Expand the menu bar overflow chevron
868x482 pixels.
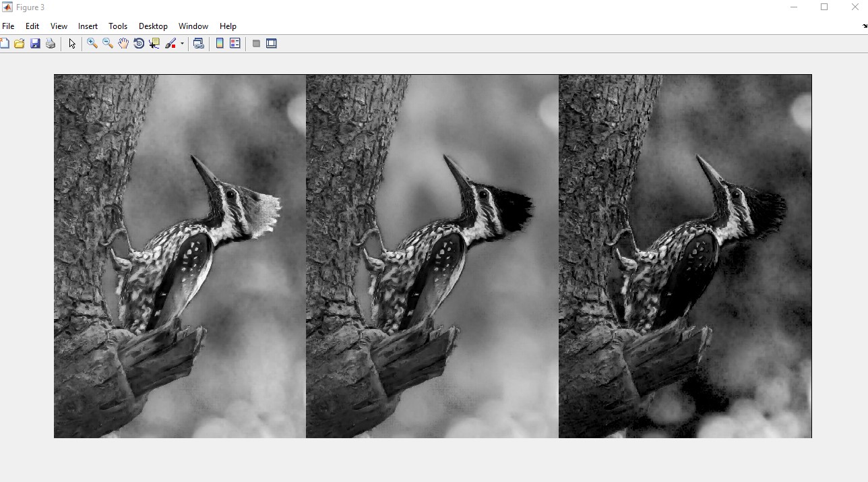[x=863, y=26]
